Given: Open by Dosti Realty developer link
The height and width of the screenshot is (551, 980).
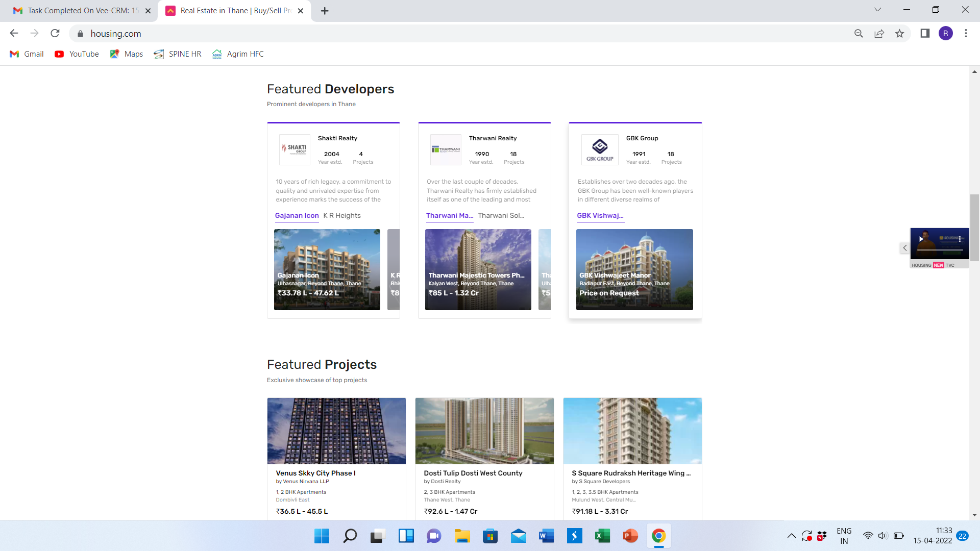Looking at the screenshot, I should 442,482.
